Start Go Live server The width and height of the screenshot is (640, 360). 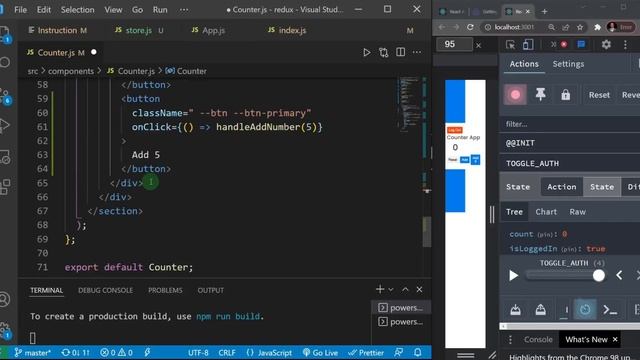320,353
